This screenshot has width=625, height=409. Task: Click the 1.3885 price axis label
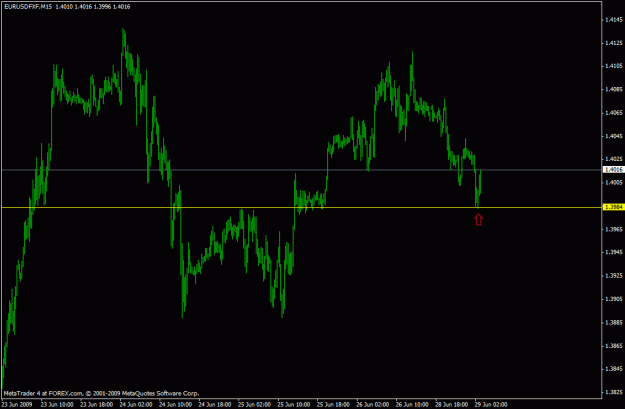click(614, 322)
